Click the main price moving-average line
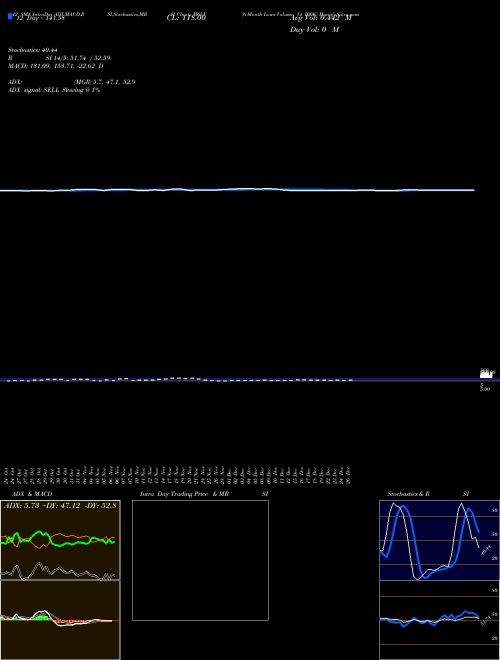 (x=237, y=190)
